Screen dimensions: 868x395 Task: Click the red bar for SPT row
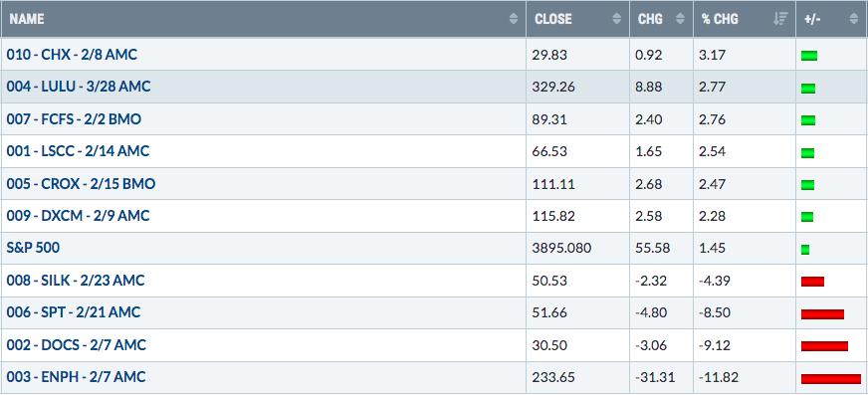[822, 314]
